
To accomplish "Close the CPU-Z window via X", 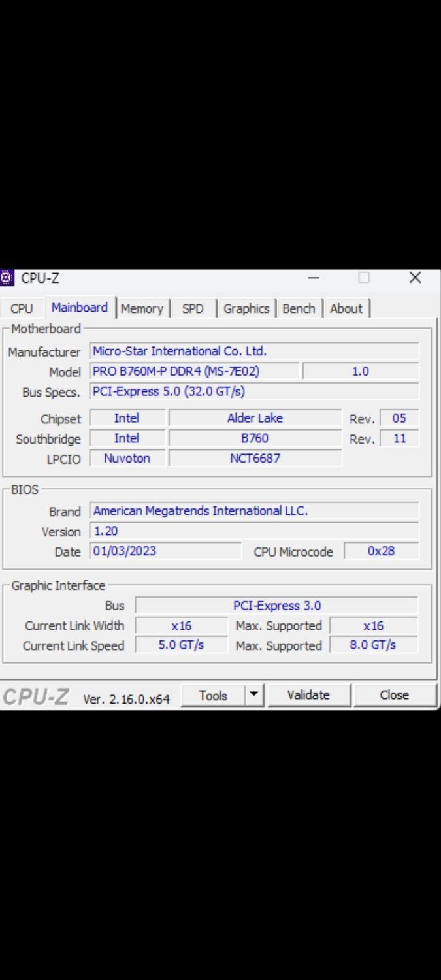I will 415,278.
